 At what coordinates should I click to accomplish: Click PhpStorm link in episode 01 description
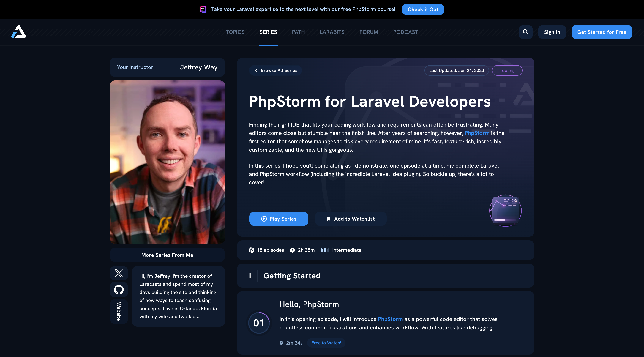pyautogui.click(x=390, y=319)
